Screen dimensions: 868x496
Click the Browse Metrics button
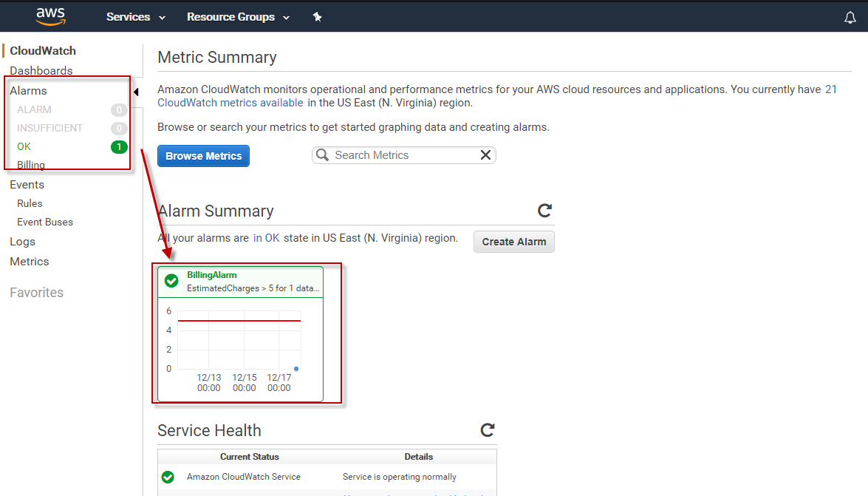pyautogui.click(x=204, y=156)
